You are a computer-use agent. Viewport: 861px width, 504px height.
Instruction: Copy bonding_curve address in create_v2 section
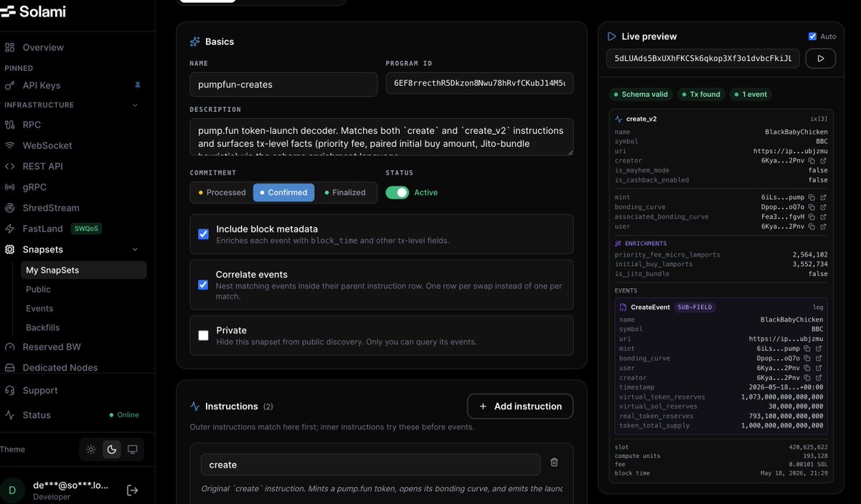[x=811, y=207]
